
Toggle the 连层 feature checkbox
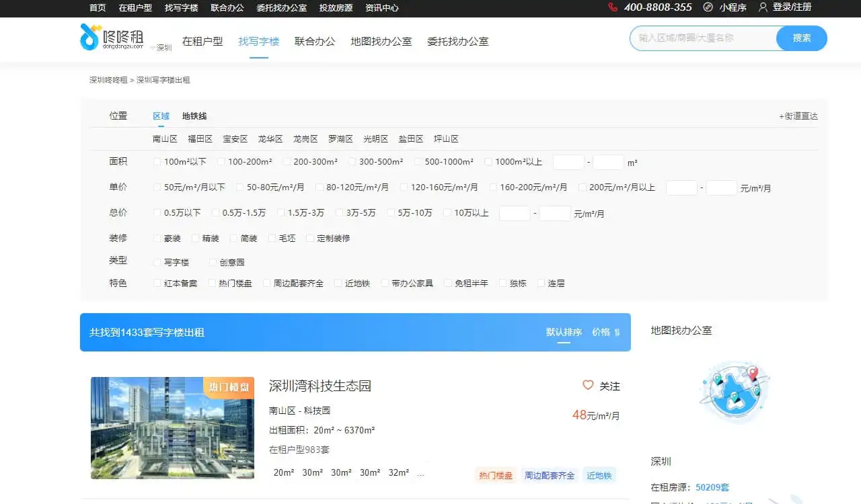[541, 284]
